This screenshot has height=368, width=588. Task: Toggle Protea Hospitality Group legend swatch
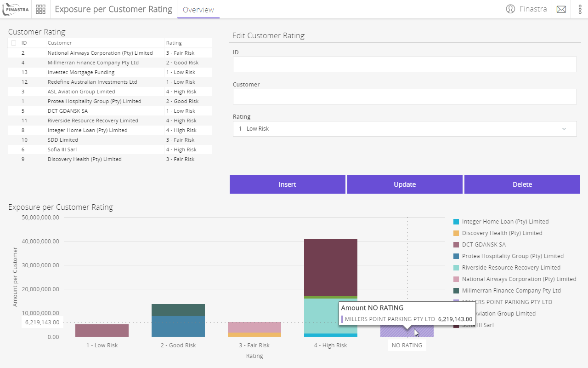tap(456, 256)
